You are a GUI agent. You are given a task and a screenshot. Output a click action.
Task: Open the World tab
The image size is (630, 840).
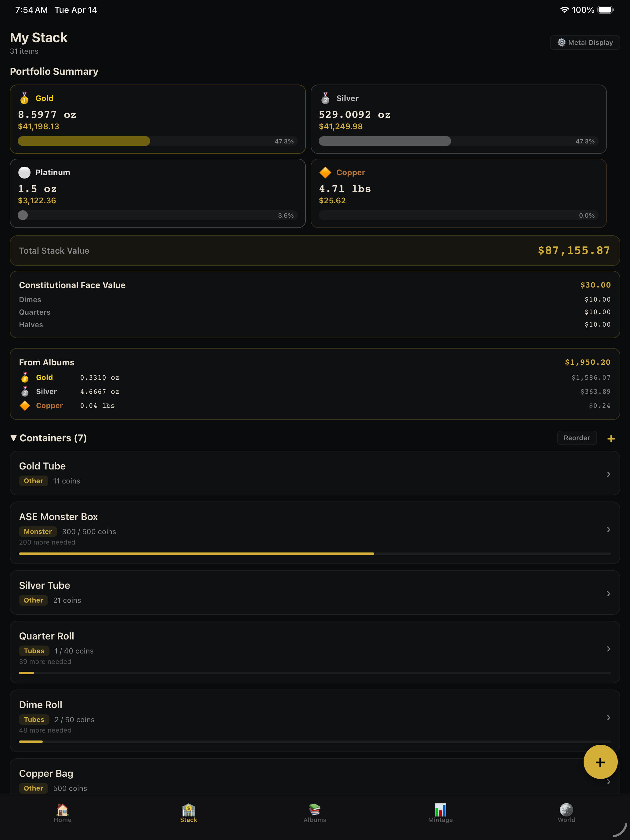[x=567, y=813]
